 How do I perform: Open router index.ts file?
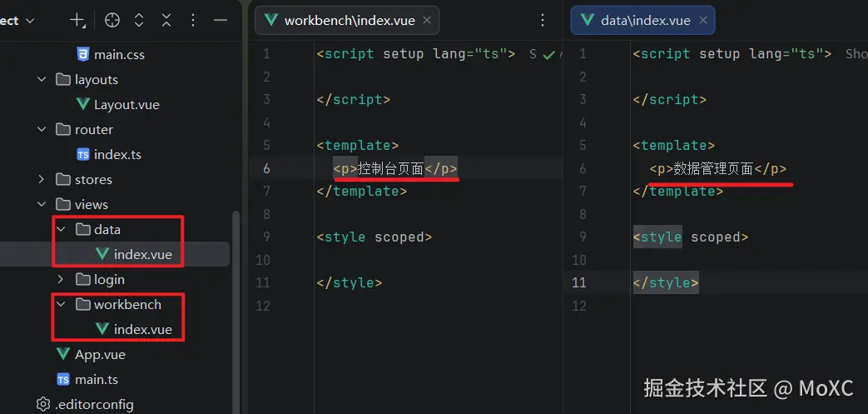pos(117,155)
